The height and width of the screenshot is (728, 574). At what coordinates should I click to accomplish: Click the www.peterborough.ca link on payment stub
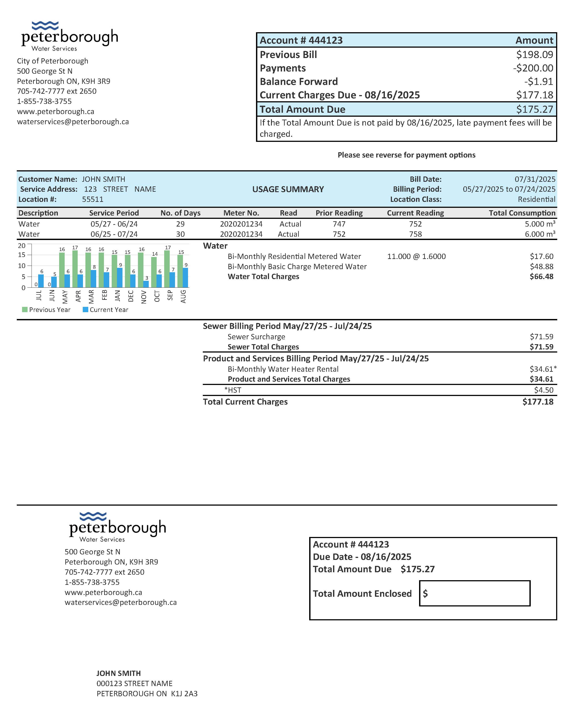pyautogui.click(x=103, y=592)
